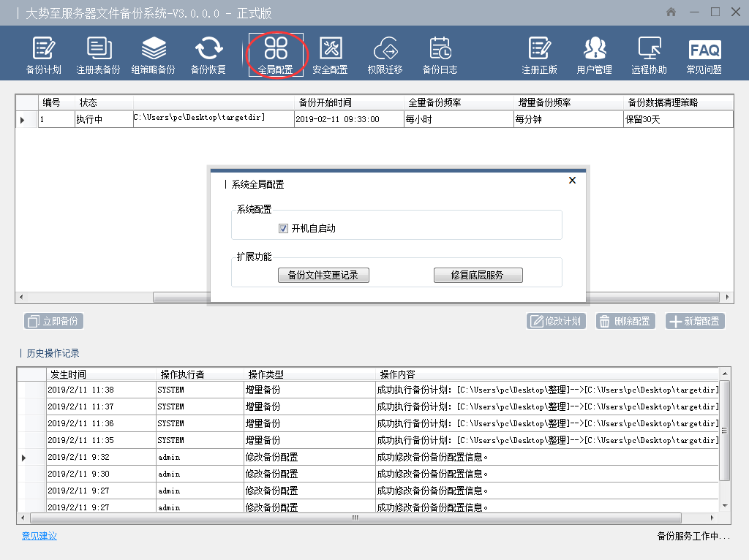Screen dimensions: 749x560
Task: Uncheck the 开机自启动 autostart checkbox
Action: (x=284, y=229)
